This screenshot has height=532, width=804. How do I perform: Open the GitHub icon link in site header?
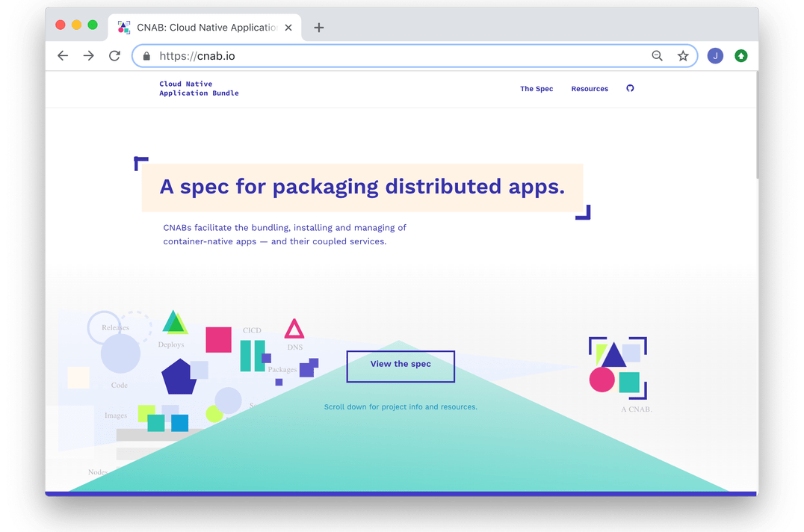(630, 88)
